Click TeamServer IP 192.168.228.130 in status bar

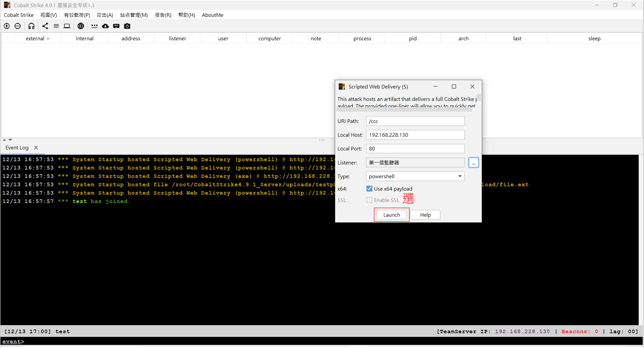click(494, 332)
